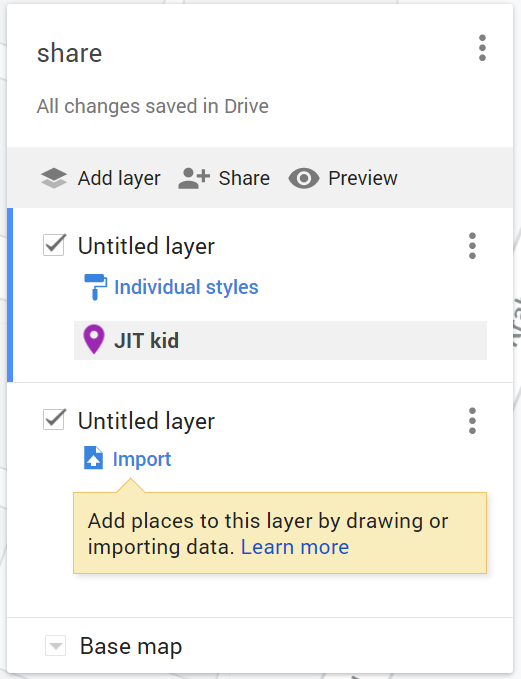Screen dimensions: 521x679
Task: Open options menu for the second Untitled layer
Action: (x=472, y=420)
